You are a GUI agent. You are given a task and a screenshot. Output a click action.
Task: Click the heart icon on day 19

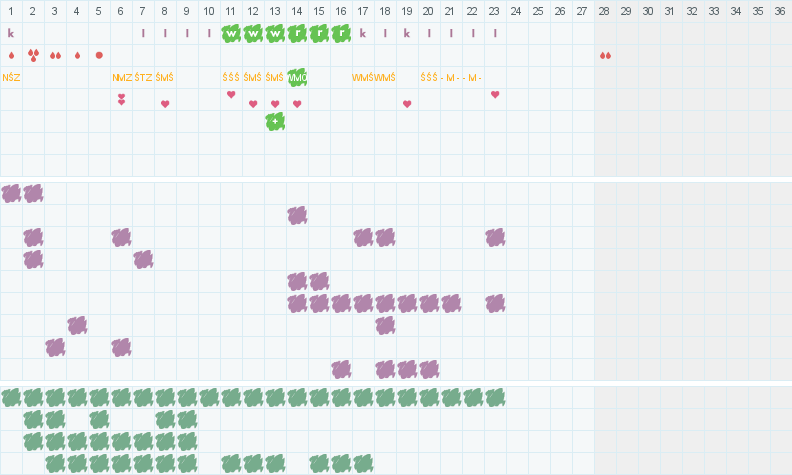click(407, 104)
